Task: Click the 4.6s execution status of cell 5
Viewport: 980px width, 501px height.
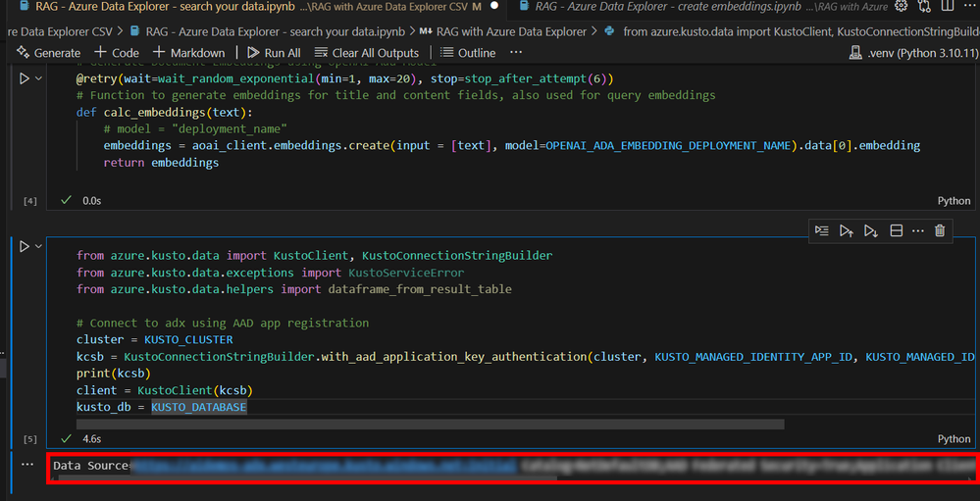Action: 91,439
